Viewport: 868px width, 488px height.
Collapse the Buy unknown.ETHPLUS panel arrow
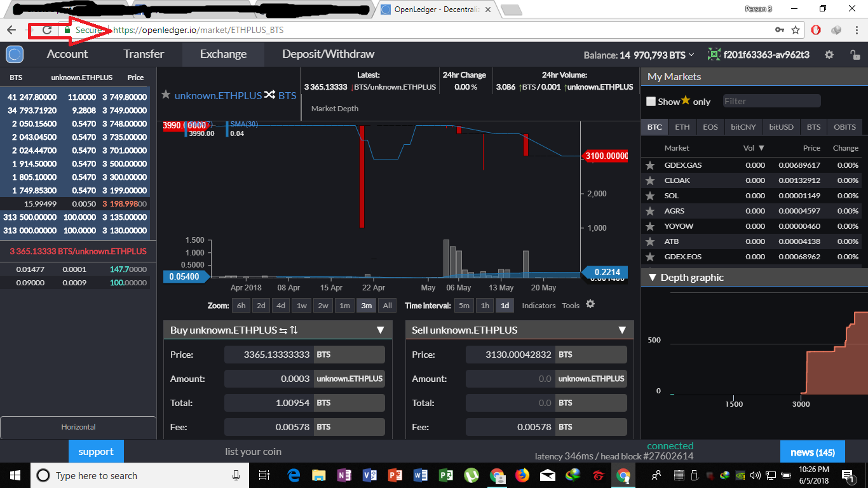pyautogui.click(x=381, y=330)
